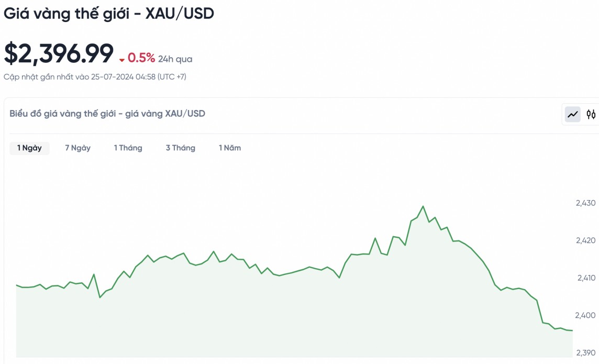
Task: Click the Cập nhật gần nhất timestamp
Action: (x=95, y=77)
